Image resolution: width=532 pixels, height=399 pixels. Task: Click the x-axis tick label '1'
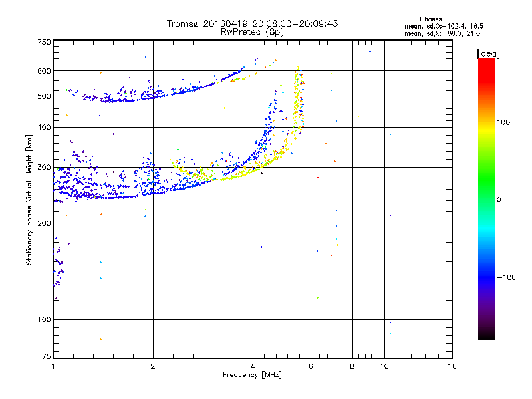(x=53, y=366)
